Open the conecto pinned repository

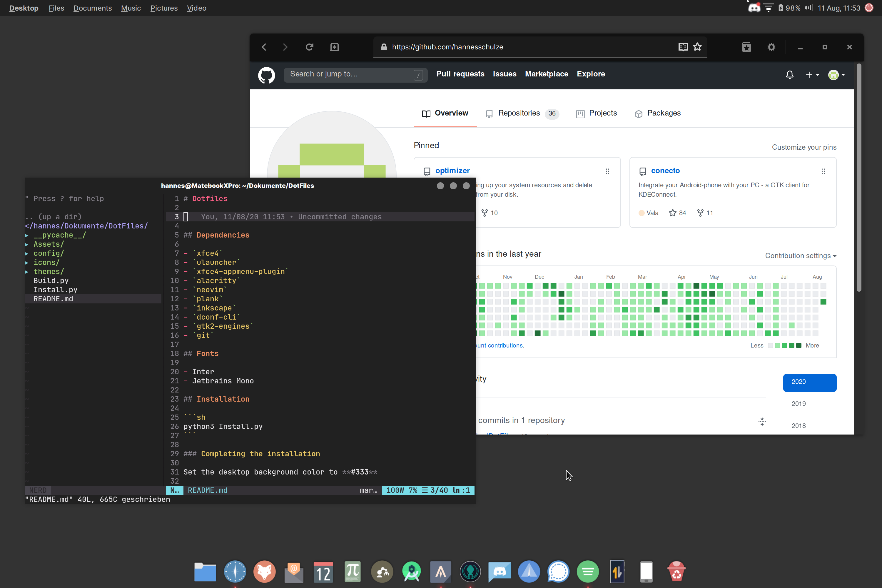(x=665, y=171)
